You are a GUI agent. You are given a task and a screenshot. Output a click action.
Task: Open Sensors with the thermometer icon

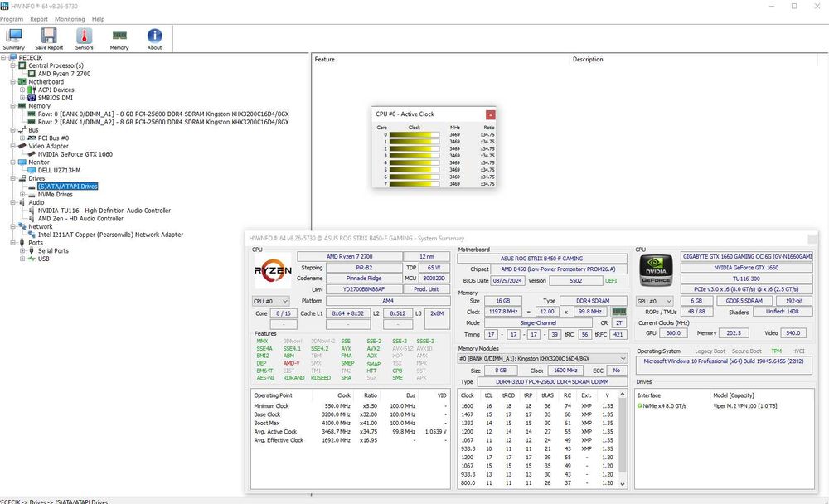(x=84, y=36)
